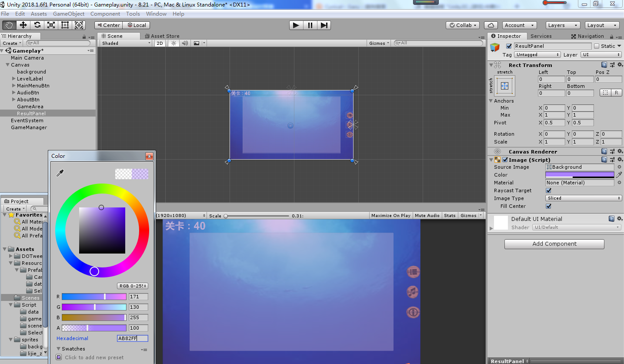The image size is (624, 364).
Task: Select the Move tool
Action: [x=23, y=25]
